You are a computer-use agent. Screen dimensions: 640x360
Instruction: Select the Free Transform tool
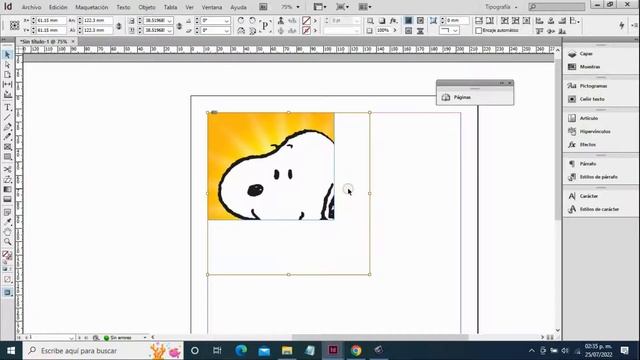tap(7, 180)
